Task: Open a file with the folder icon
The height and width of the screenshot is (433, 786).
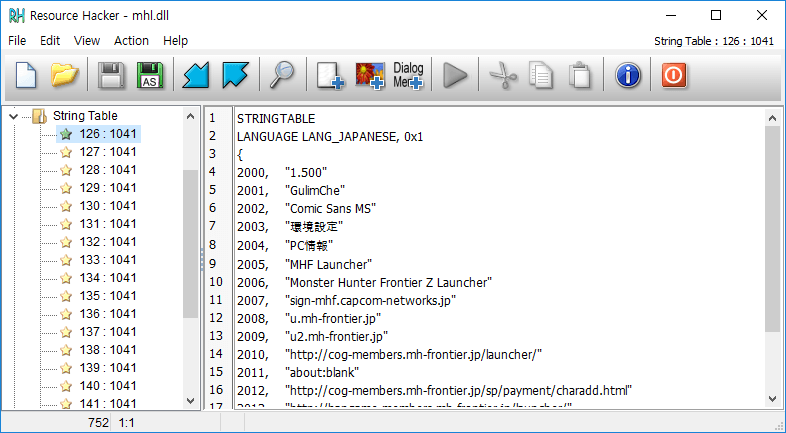Action: (65, 75)
